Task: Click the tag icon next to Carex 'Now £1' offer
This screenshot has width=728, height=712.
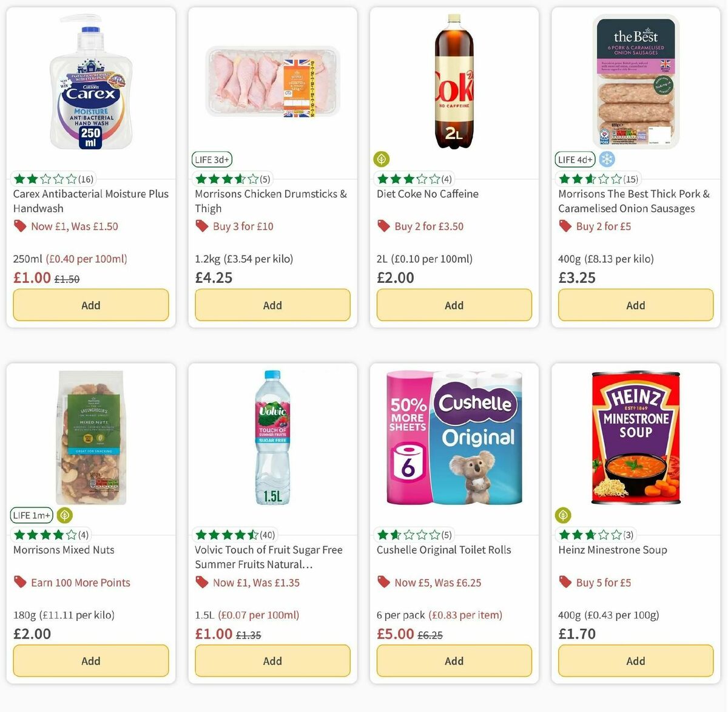Action: 20,226
